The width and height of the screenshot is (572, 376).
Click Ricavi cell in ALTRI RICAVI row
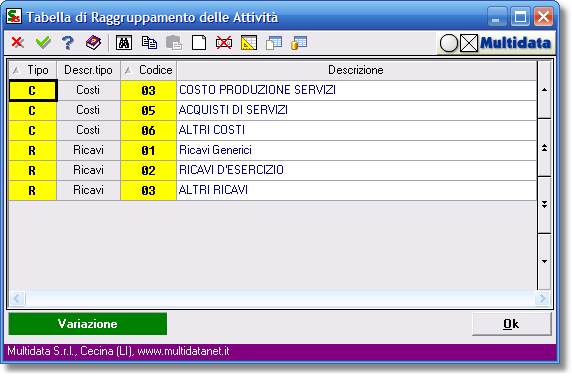click(88, 190)
